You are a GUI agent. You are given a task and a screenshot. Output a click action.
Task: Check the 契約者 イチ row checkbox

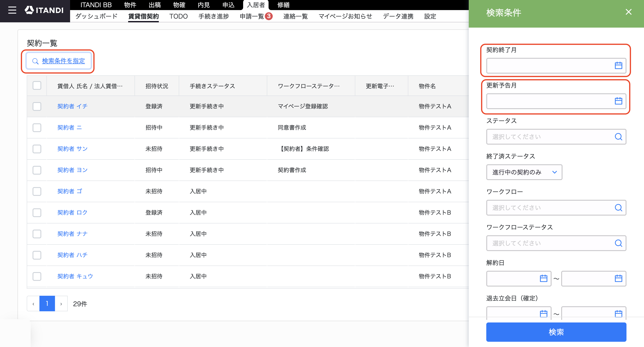click(37, 106)
